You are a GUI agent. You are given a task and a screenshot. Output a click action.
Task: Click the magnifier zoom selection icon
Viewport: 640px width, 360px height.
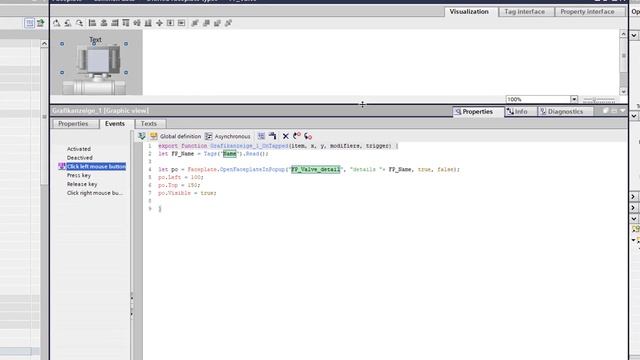[79, 23]
